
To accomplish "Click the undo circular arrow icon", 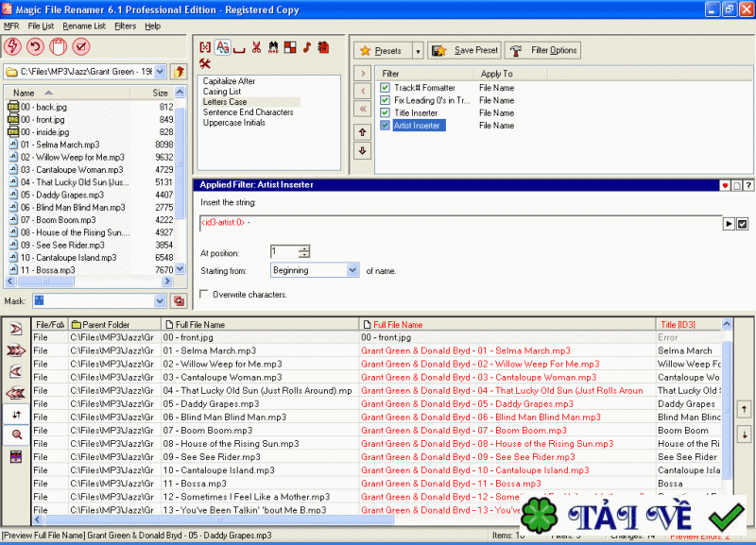I will [x=35, y=46].
